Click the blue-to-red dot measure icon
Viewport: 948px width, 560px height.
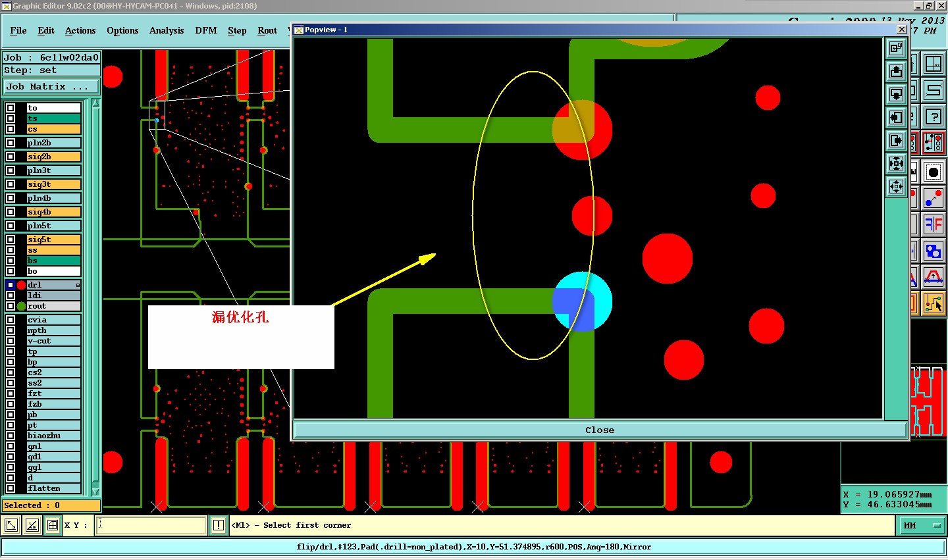point(934,198)
